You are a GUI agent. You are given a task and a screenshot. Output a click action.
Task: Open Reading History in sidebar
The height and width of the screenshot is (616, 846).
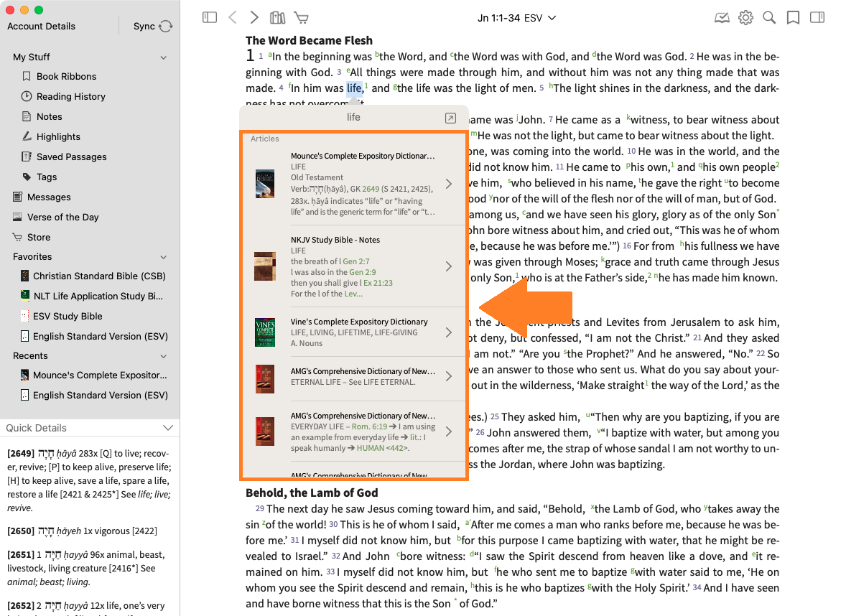point(70,96)
